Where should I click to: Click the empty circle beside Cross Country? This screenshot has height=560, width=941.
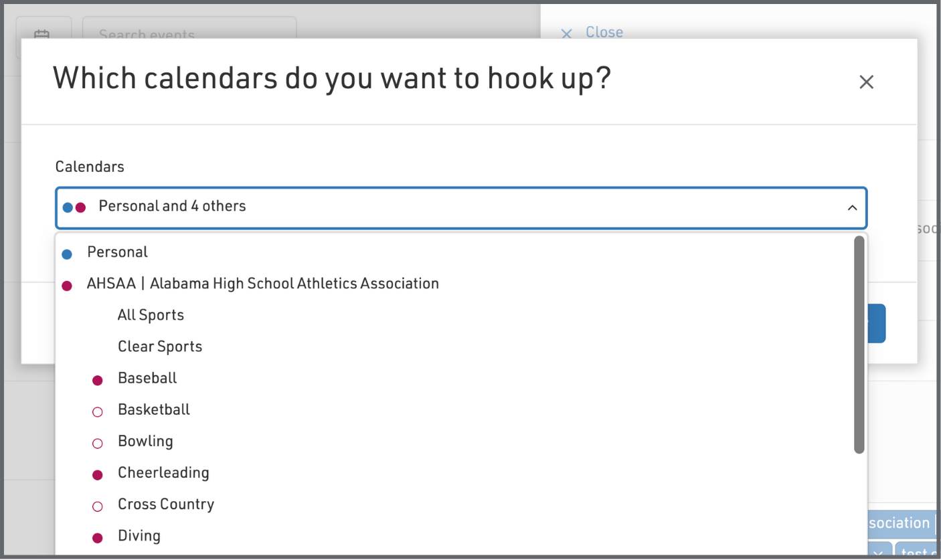98,506
